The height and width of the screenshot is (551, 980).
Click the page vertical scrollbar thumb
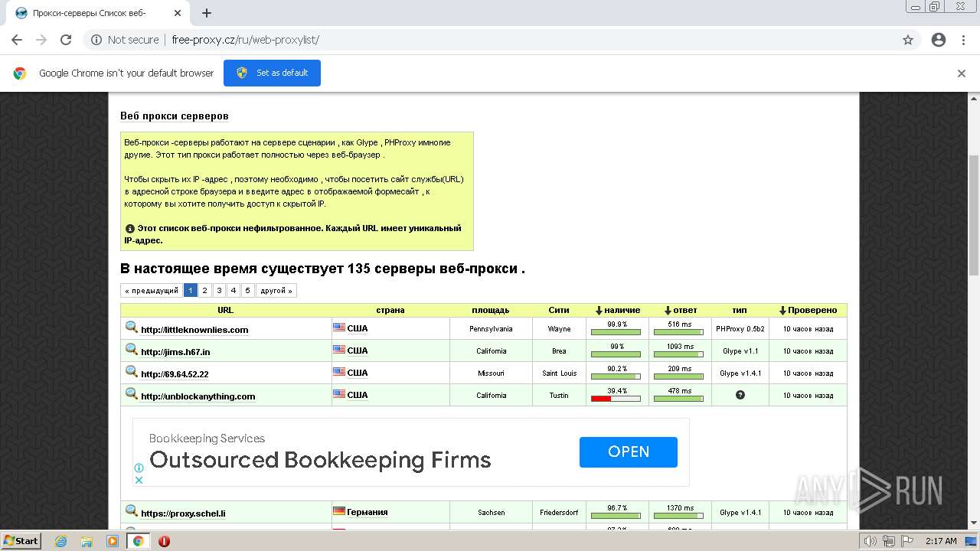click(x=974, y=214)
